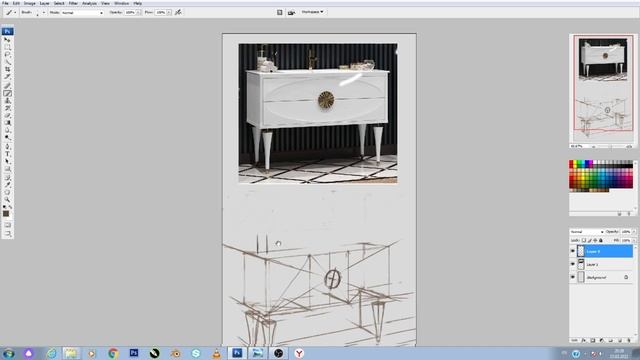This screenshot has height=360, width=640.
Task: Click the Navigator preview thumbnail
Action: (603, 88)
